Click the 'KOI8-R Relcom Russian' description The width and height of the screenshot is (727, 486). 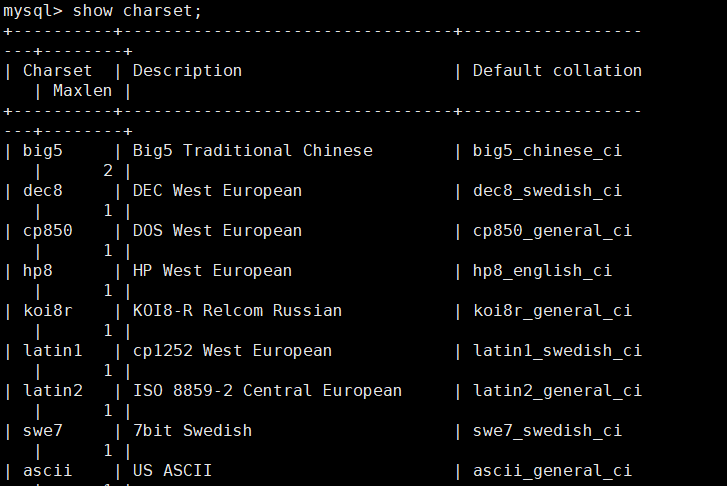coord(237,311)
